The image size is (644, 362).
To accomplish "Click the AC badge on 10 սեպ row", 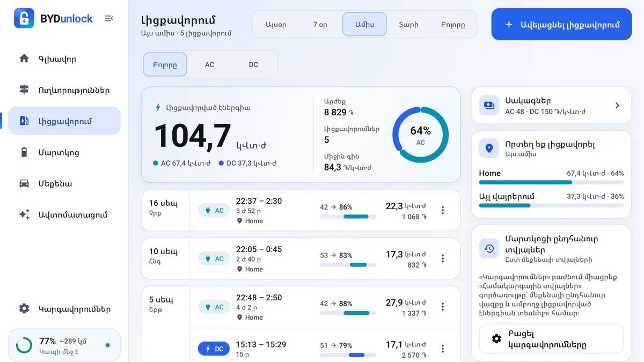I will 214,258.
